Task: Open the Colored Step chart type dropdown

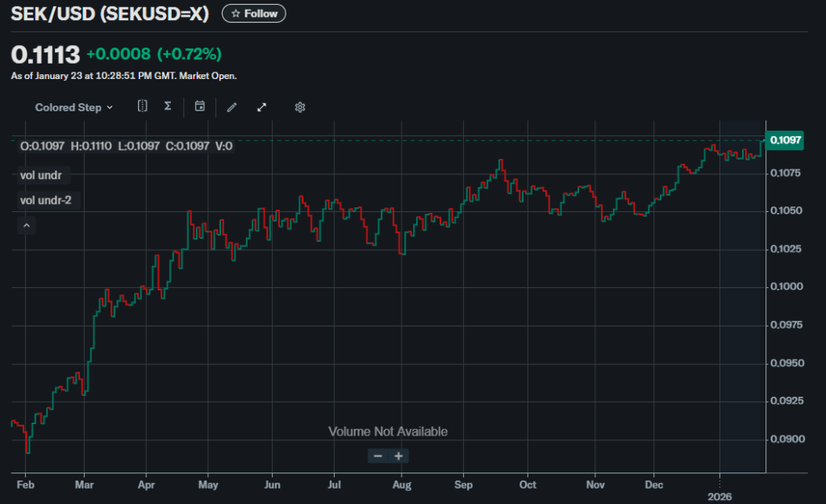Action: (x=73, y=107)
